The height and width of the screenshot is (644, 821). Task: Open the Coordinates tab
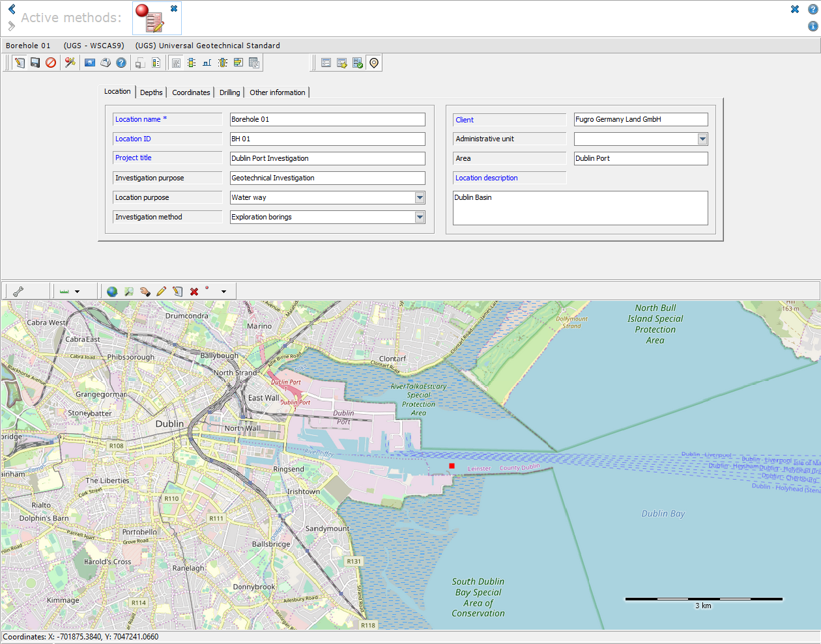pos(191,92)
